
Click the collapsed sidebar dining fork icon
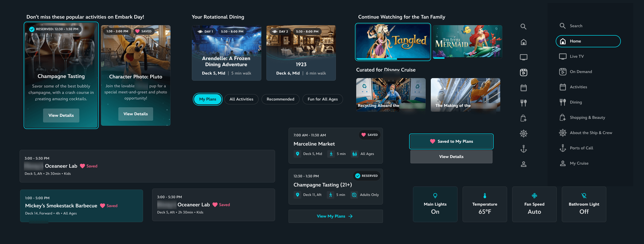523,103
